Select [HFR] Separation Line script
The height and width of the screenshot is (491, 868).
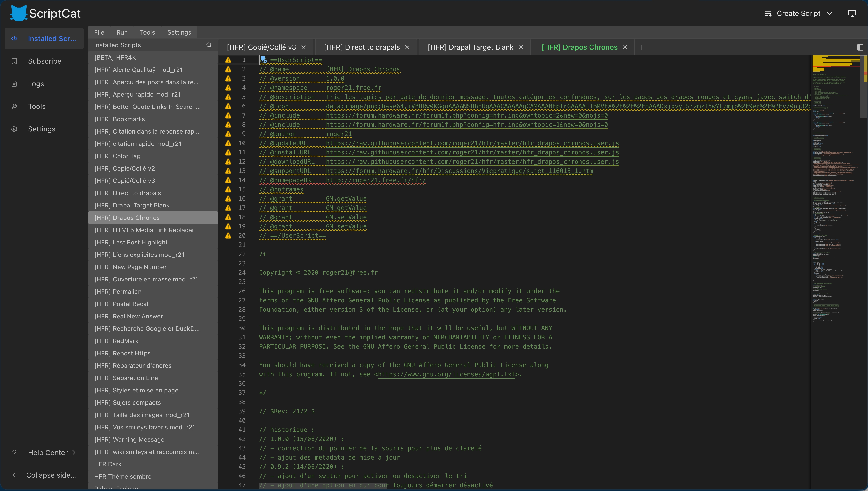coord(153,378)
